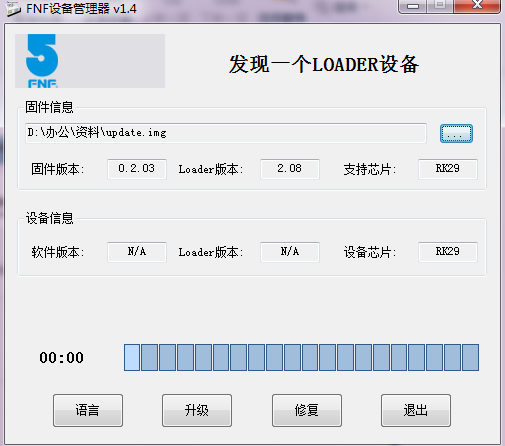Click the 修复 repair button

[307, 410]
